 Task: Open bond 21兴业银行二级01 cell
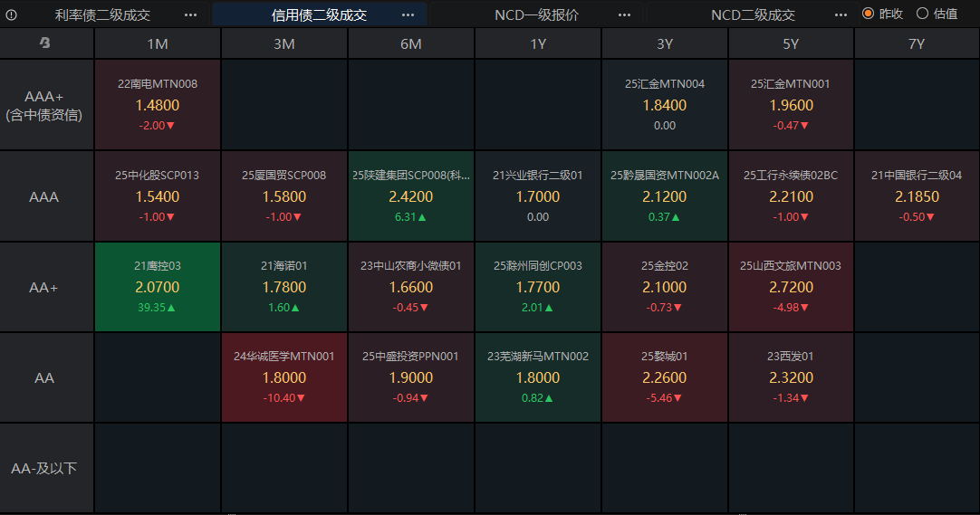pyautogui.click(x=538, y=196)
